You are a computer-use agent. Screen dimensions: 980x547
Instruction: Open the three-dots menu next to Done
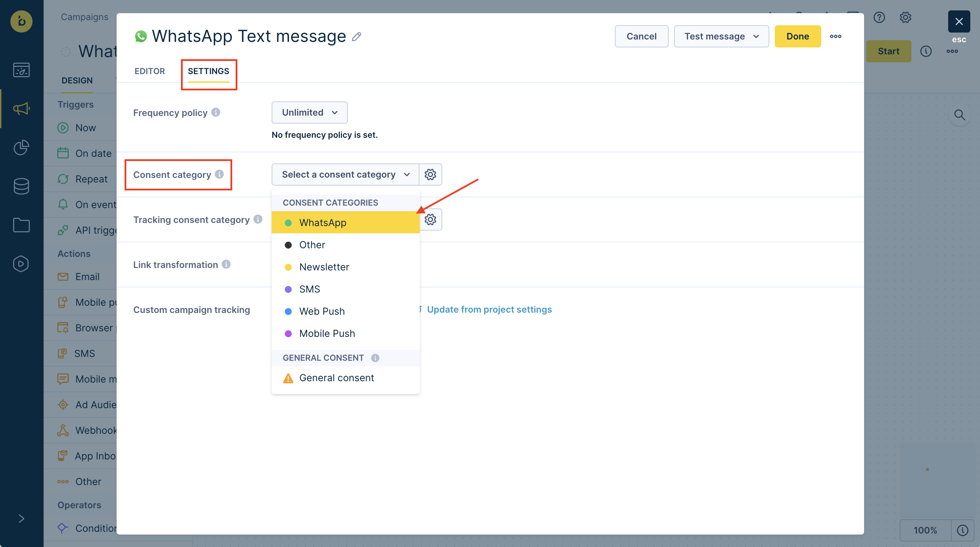point(835,37)
